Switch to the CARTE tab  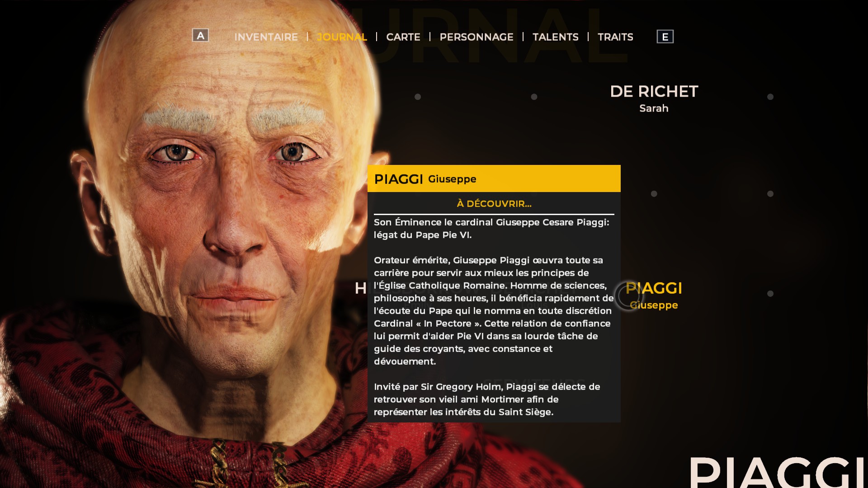403,37
